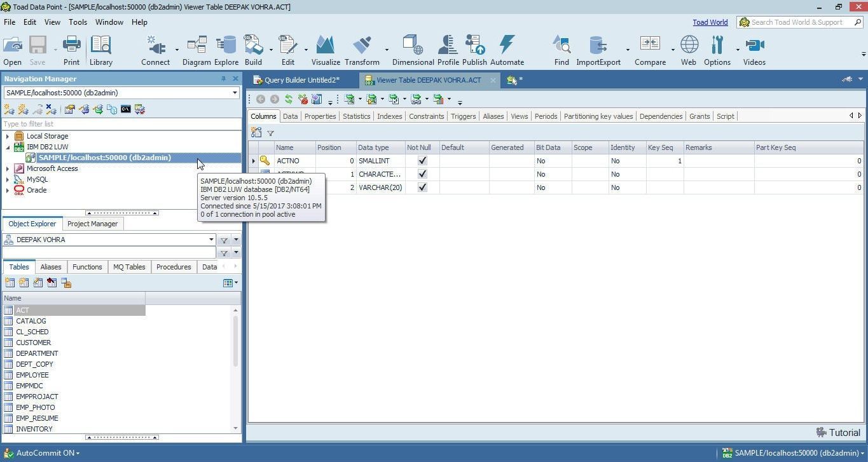
Task: Open the Build query tool
Action: tap(253, 50)
